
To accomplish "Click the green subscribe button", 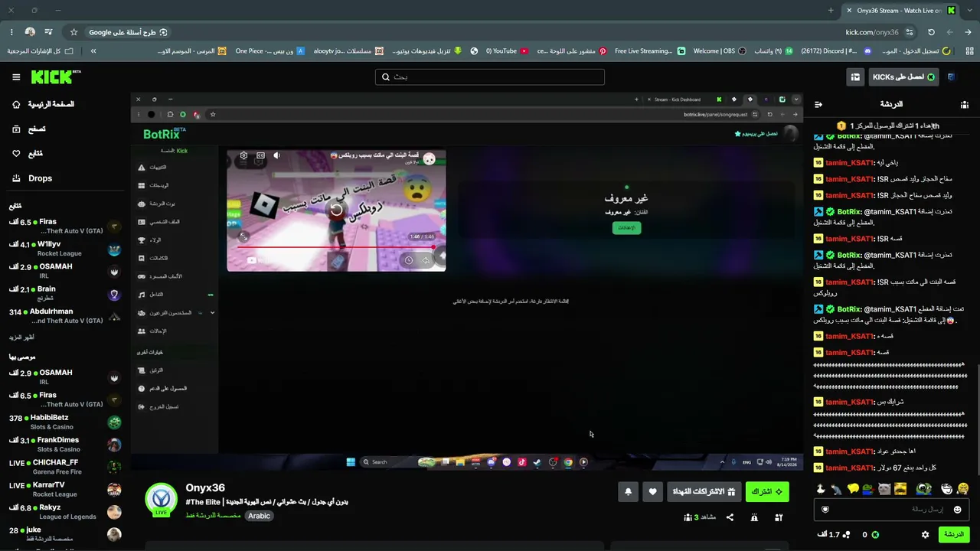I will click(767, 492).
